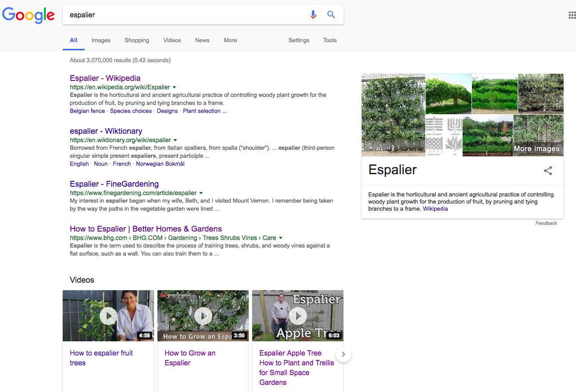Expand the FineGardening URL dropdown arrow
Screen dimensions: 576x392
(201, 193)
